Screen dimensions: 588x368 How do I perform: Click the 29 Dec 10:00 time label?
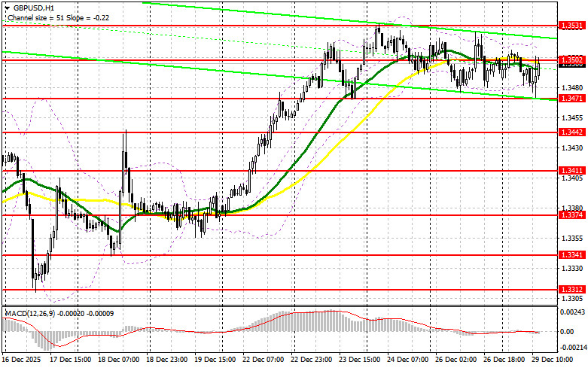pyautogui.click(x=553, y=360)
